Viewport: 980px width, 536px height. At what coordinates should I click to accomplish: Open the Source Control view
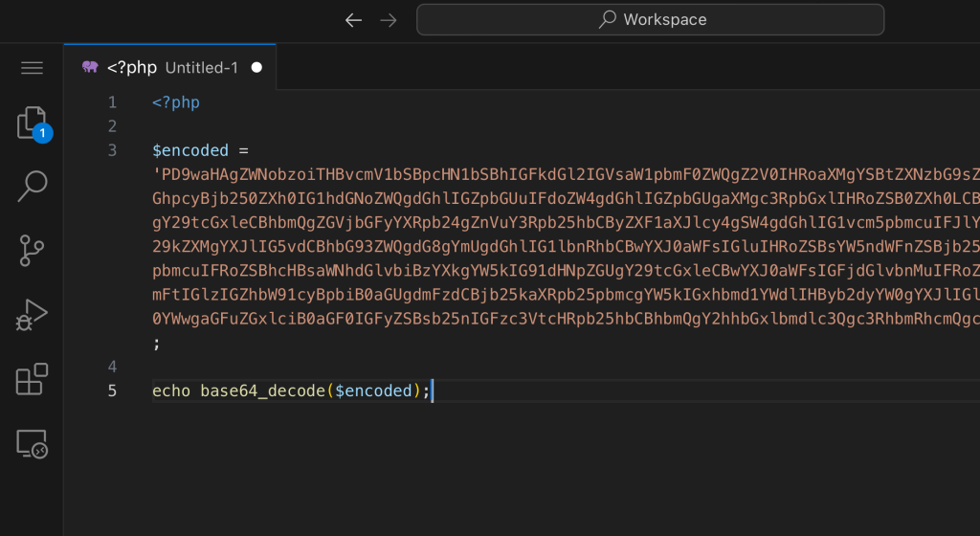pos(32,250)
